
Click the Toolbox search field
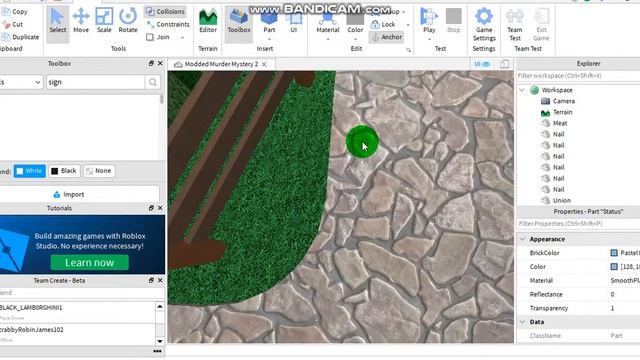pyautogui.click(x=96, y=82)
